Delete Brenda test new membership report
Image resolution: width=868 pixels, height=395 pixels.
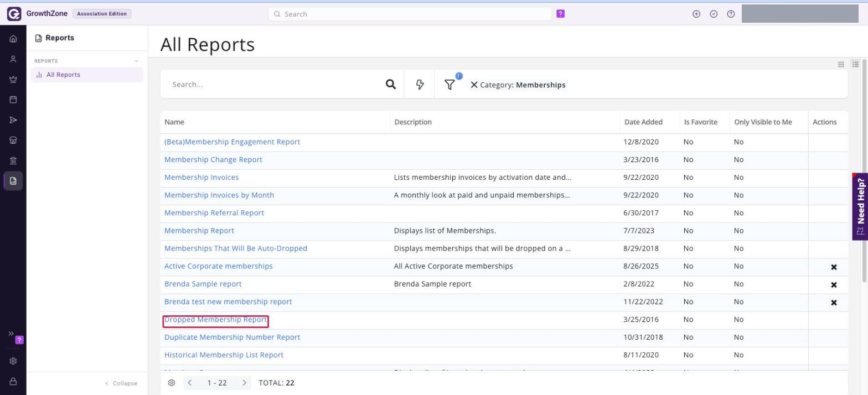(x=834, y=303)
